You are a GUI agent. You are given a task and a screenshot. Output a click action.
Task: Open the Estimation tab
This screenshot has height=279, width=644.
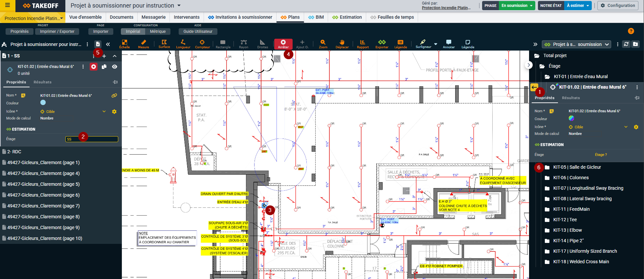[347, 17]
